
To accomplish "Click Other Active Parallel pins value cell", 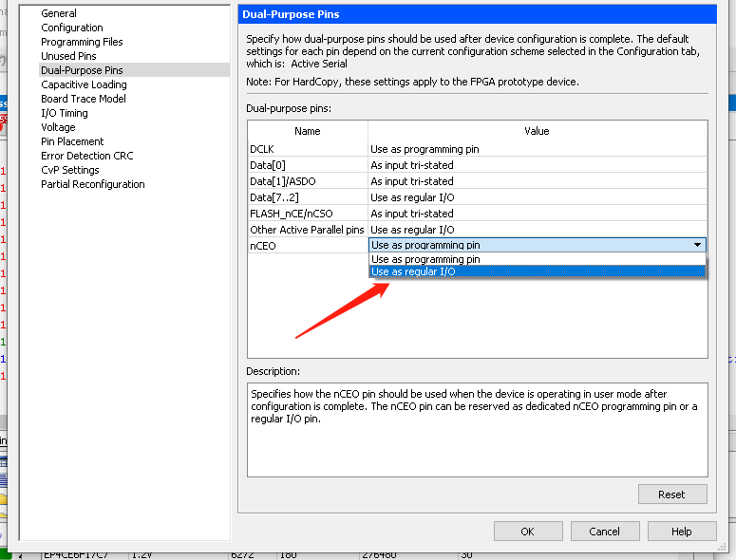I will (537, 230).
